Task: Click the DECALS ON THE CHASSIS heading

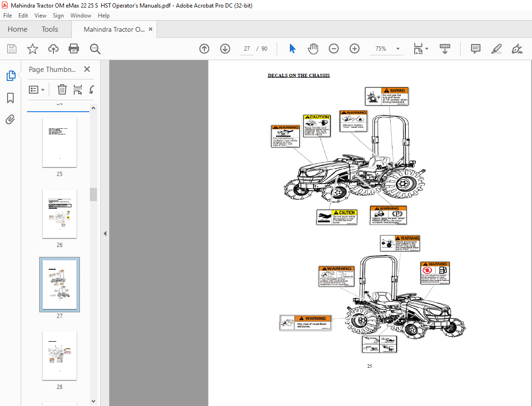Action: [x=298, y=75]
